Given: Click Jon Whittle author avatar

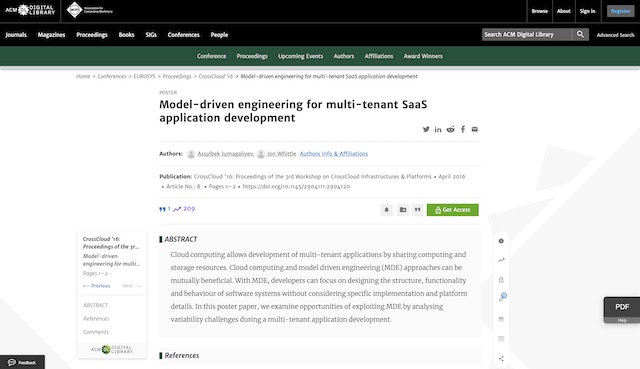Looking at the screenshot, I should pos(261,154).
